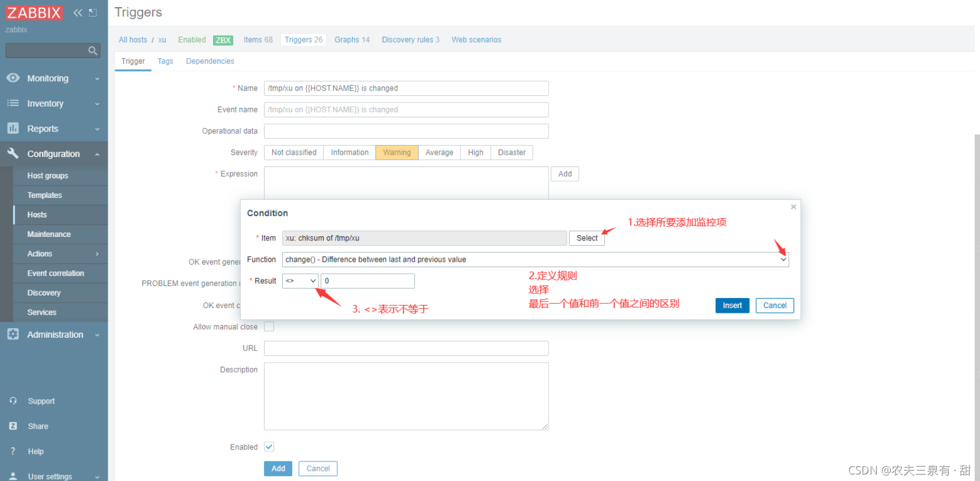The width and height of the screenshot is (980, 481).
Task: Select Not classified severity
Action: (294, 152)
